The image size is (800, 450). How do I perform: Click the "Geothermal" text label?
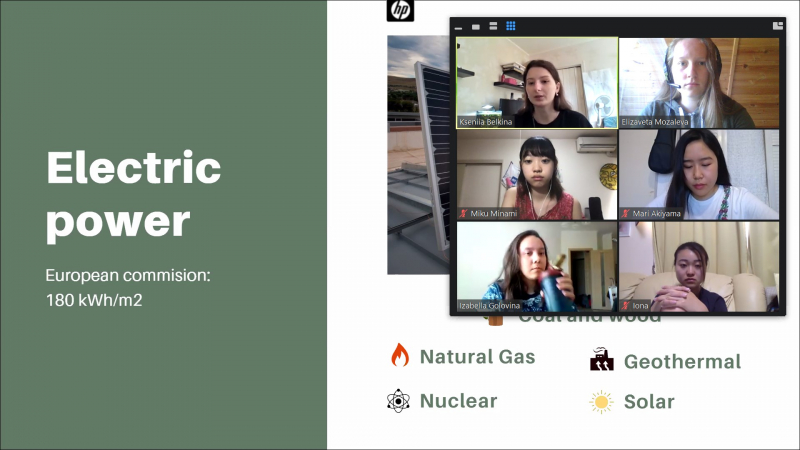(682, 362)
